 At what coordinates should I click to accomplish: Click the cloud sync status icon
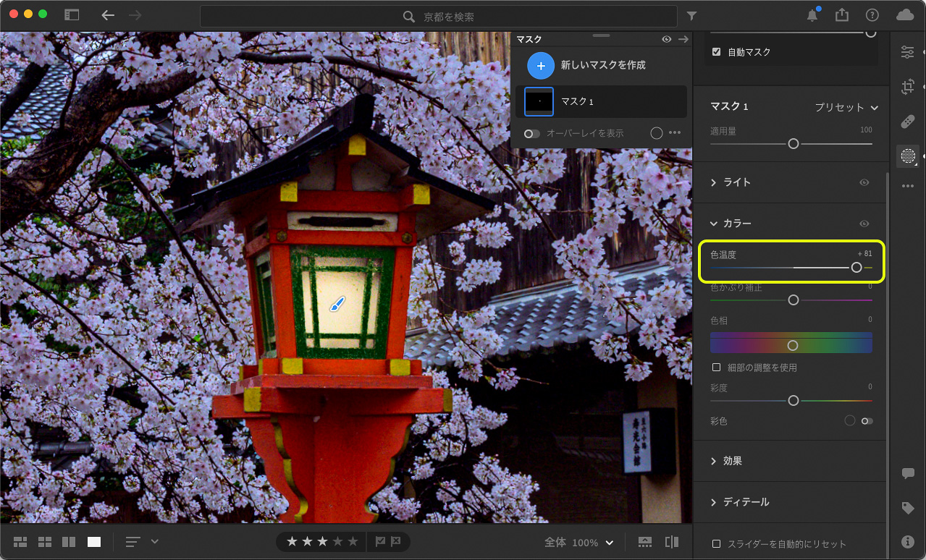tap(904, 15)
